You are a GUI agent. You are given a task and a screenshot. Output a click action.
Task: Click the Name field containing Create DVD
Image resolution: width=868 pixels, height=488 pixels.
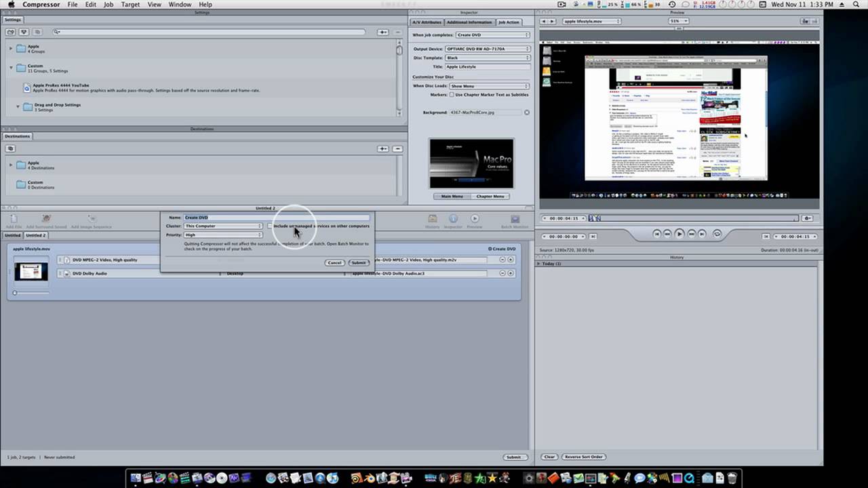(x=277, y=218)
